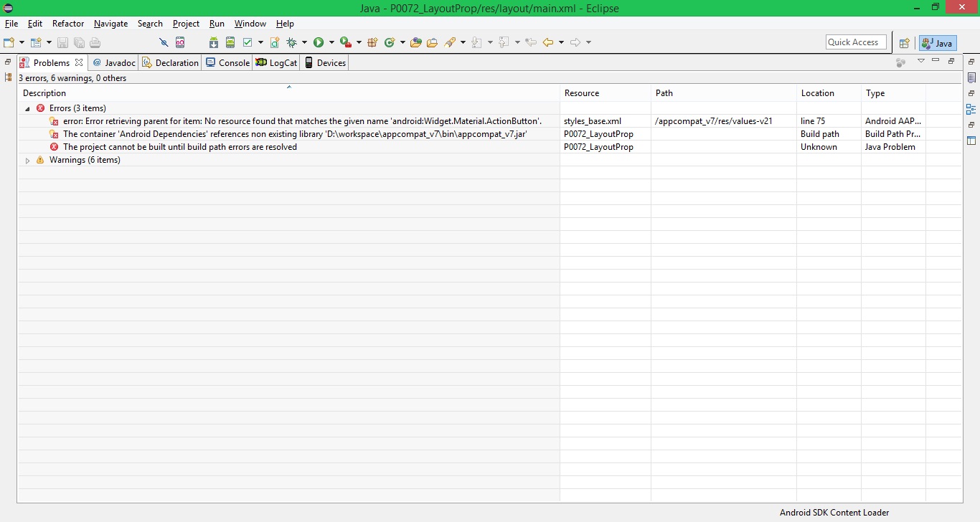Click the Open Task folder icon
Image resolution: width=980 pixels, height=522 pixels.
(x=432, y=42)
